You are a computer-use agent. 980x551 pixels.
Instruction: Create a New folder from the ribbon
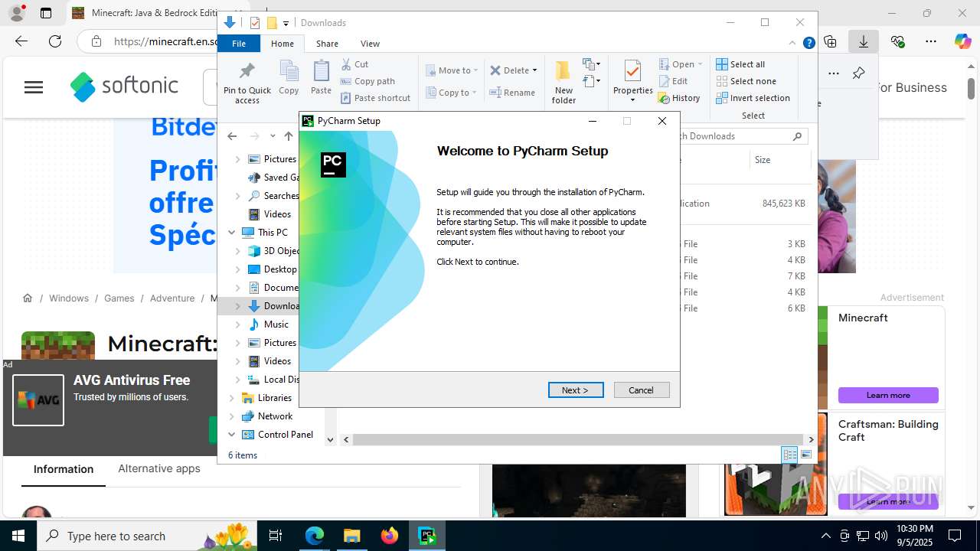click(563, 82)
